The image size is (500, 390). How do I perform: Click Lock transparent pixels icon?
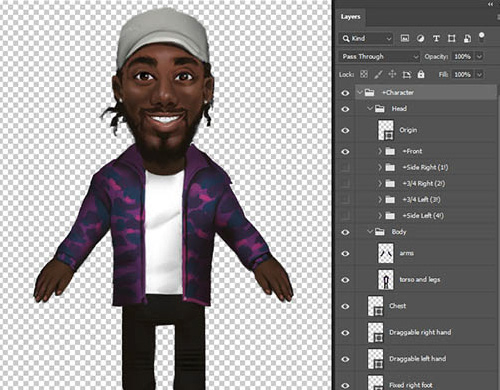364,74
